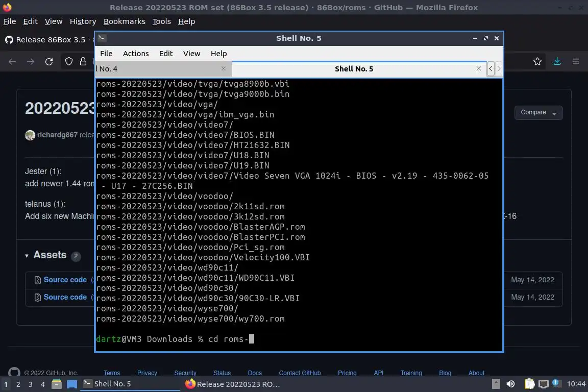
Task: Open terminal Actions menu
Action: click(x=136, y=53)
